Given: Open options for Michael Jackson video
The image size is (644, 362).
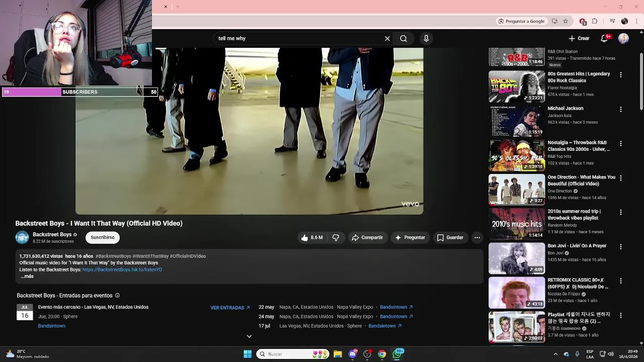Looking at the screenshot, I should [x=620, y=109].
